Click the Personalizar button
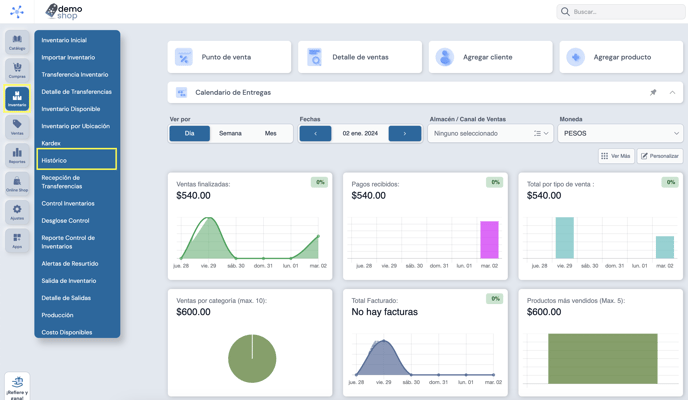This screenshot has height=400, width=688. point(659,156)
